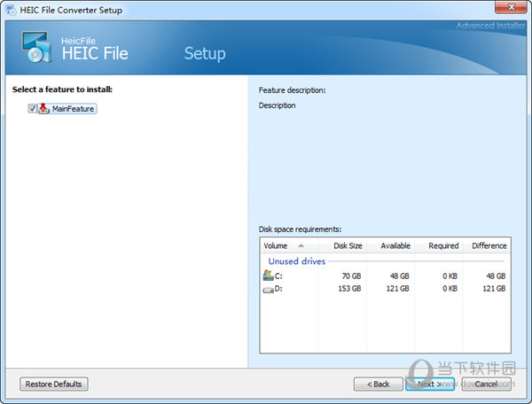532x404 pixels.
Task: Sort by the Required column header
Action: coord(439,245)
